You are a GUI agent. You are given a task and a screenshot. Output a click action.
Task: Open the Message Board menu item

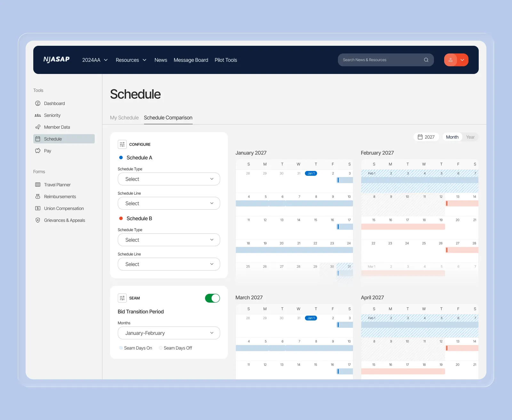(191, 60)
